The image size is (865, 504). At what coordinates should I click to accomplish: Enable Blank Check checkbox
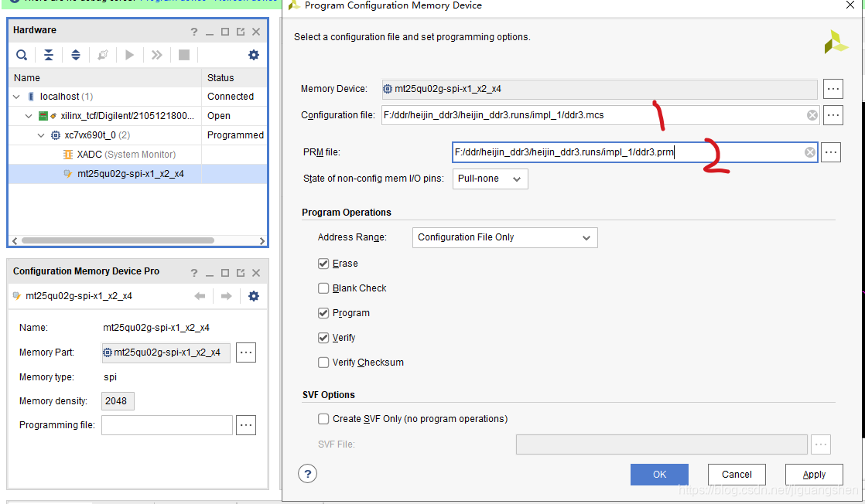coord(323,288)
